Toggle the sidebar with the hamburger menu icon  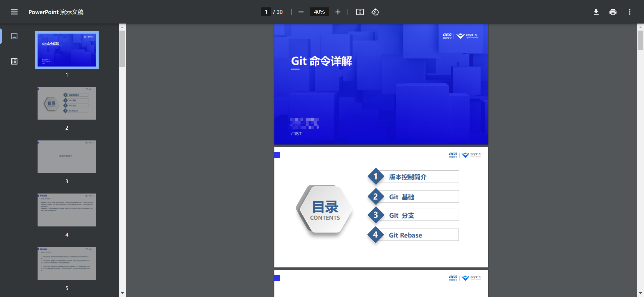point(14,12)
